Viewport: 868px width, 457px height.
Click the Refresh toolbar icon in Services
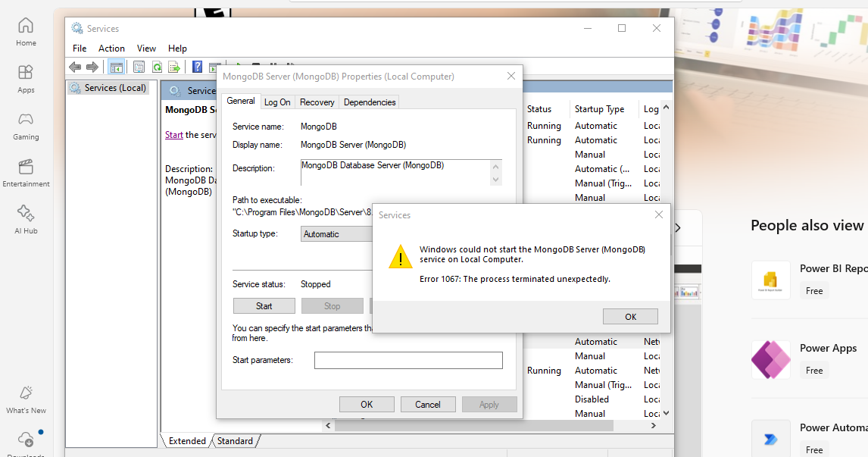pos(158,67)
